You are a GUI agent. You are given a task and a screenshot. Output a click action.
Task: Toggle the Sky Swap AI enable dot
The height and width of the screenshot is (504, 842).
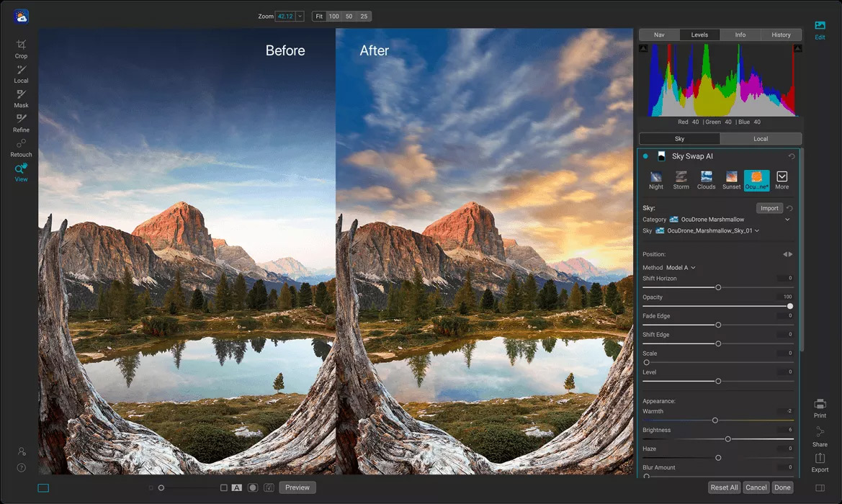(x=645, y=156)
